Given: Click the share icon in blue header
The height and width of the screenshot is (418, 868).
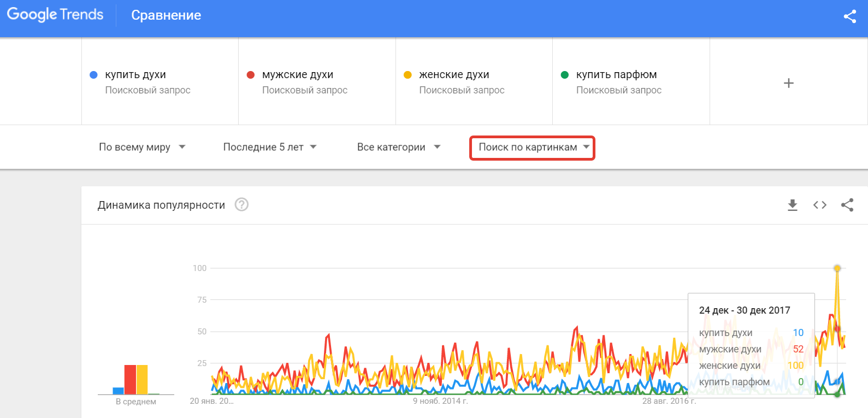Looking at the screenshot, I should (849, 16).
